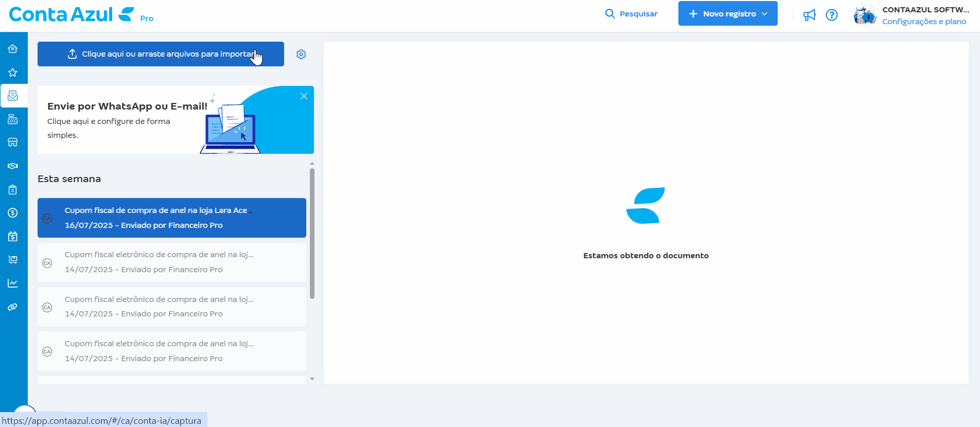980x427 pixels.
Task: Open import settings gear icon
Action: 301,54
